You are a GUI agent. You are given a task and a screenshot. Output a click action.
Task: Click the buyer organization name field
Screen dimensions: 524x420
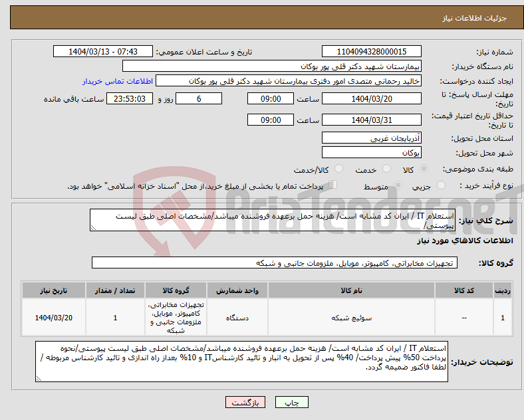pos(272,66)
